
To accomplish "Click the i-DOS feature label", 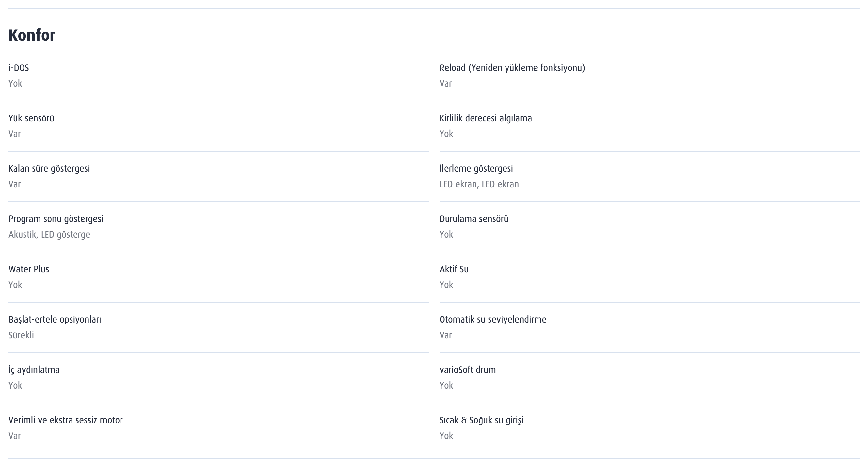I will point(19,68).
